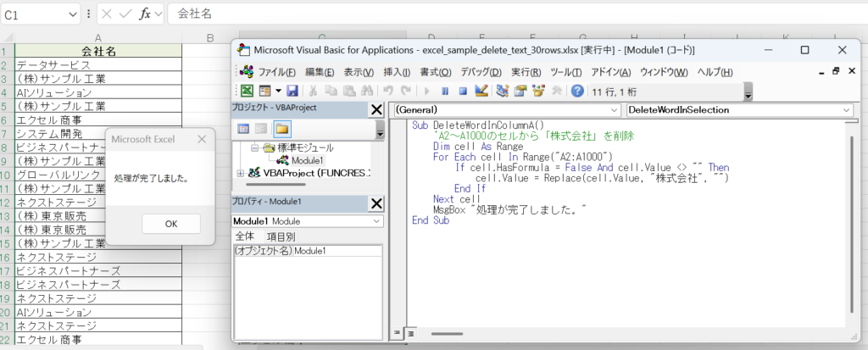Viewport: 868px width, 350px height.
Task: Open the ヘルプ(H) menu
Action: click(x=715, y=73)
